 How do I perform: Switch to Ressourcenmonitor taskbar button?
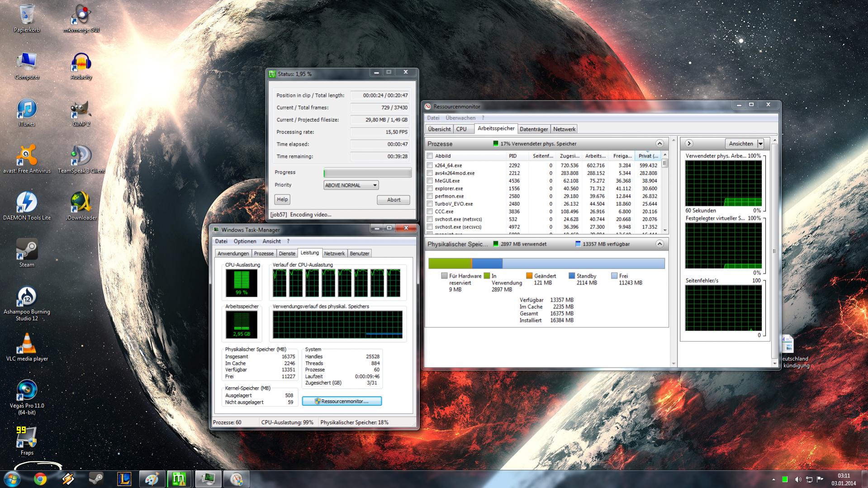tap(236, 479)
